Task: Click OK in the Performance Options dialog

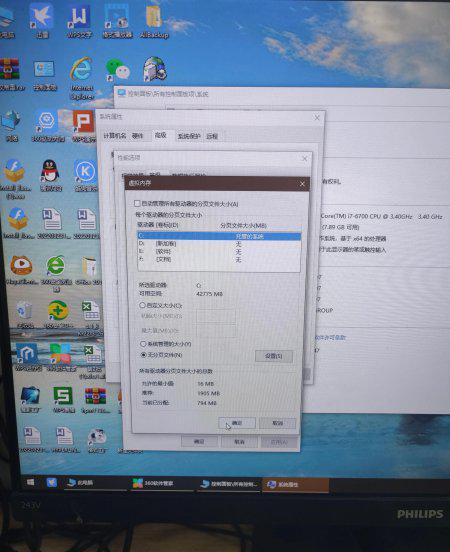Action: (199, 441)
